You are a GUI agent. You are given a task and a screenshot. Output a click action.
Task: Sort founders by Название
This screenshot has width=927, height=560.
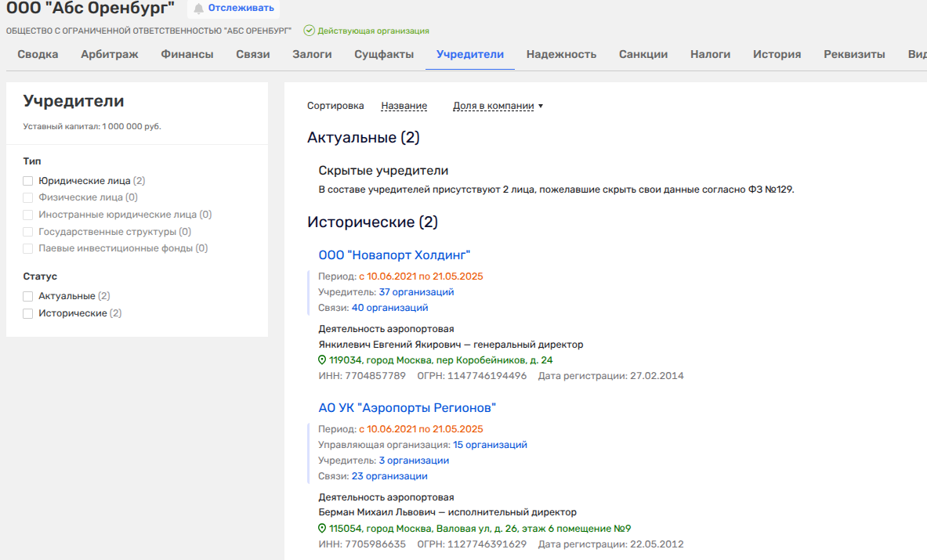coord(404,106)
